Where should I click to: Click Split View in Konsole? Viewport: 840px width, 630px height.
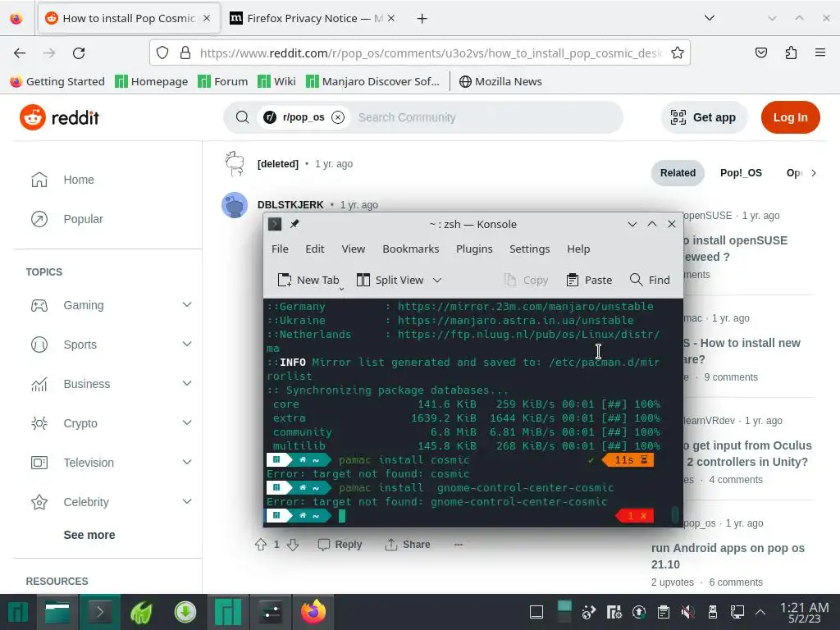(390, 281)
